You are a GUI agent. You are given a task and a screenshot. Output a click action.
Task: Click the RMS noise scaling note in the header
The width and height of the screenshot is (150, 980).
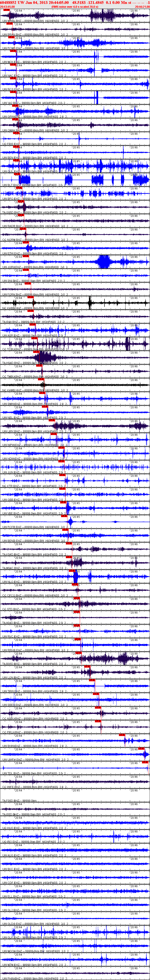75,7
